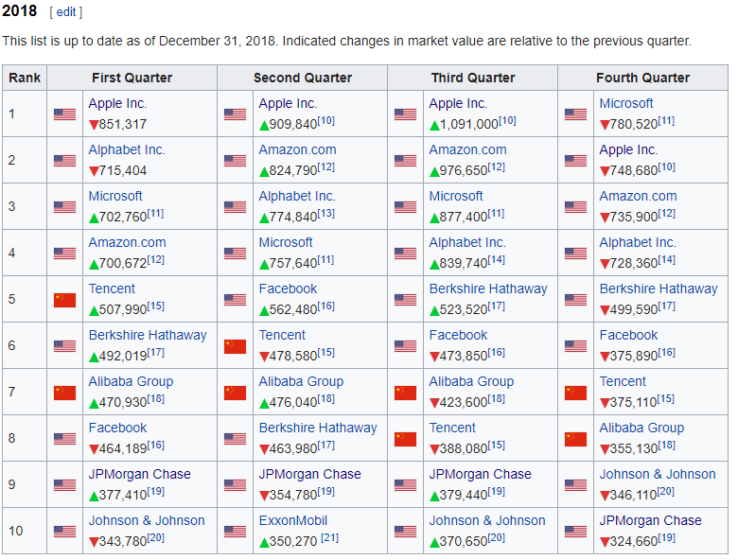Screen dimensions: 738x560
Task: Open the Microsoft link in Fourth Quarter rank 1
Action: [626, 103]
